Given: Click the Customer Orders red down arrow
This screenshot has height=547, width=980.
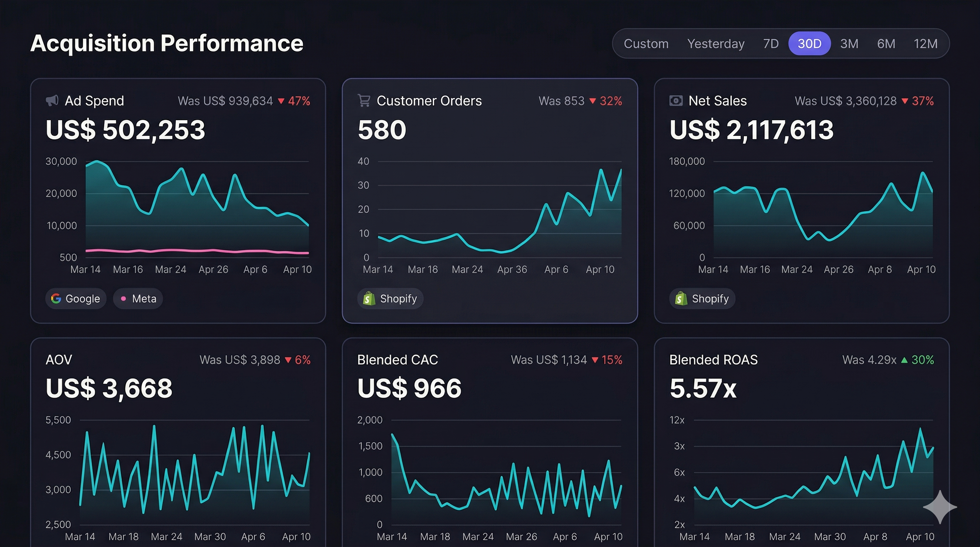Looking at the screenshot, I should point(593,101).
